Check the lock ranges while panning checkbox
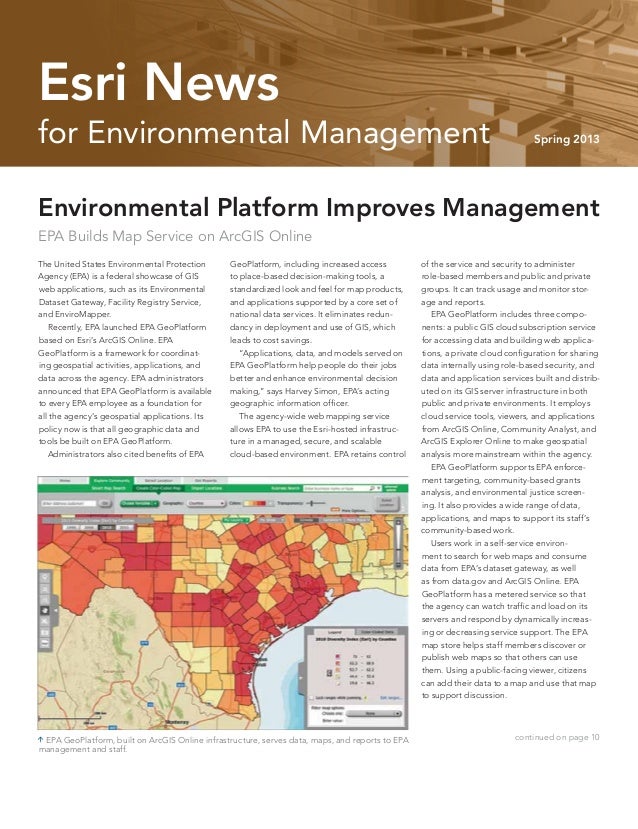638x829 pixels. [311, 698]
